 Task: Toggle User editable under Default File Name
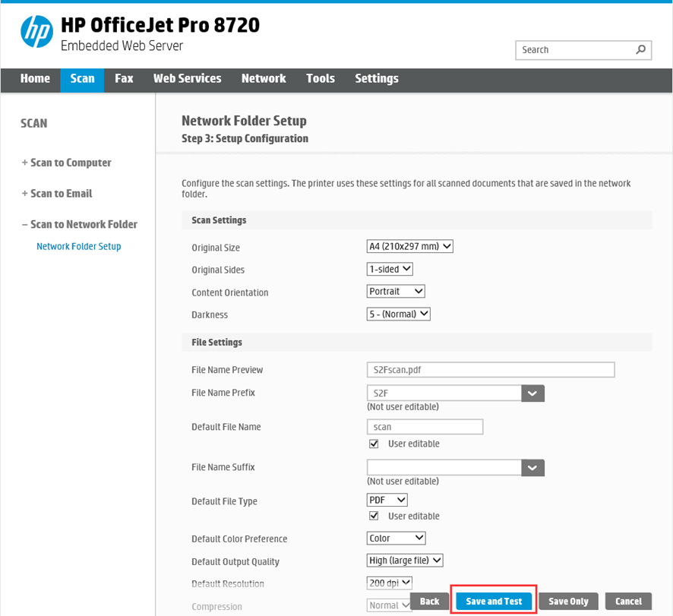click(374, 444)
